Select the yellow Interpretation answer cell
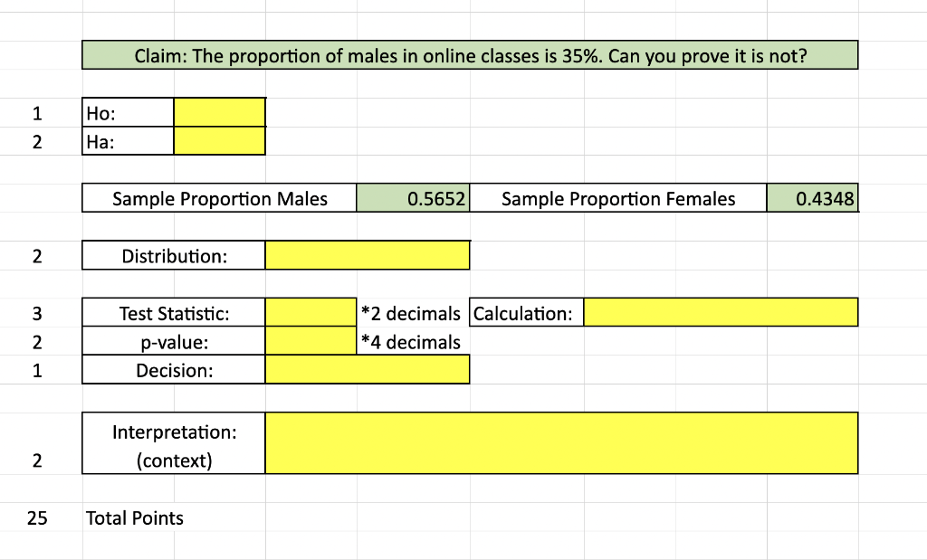 click(x=561, y=443)
